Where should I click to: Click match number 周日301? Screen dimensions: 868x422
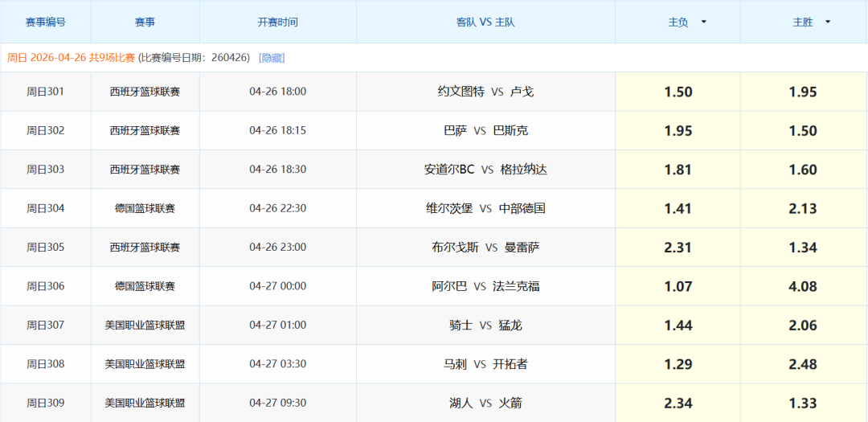click(x=45, y=92)
